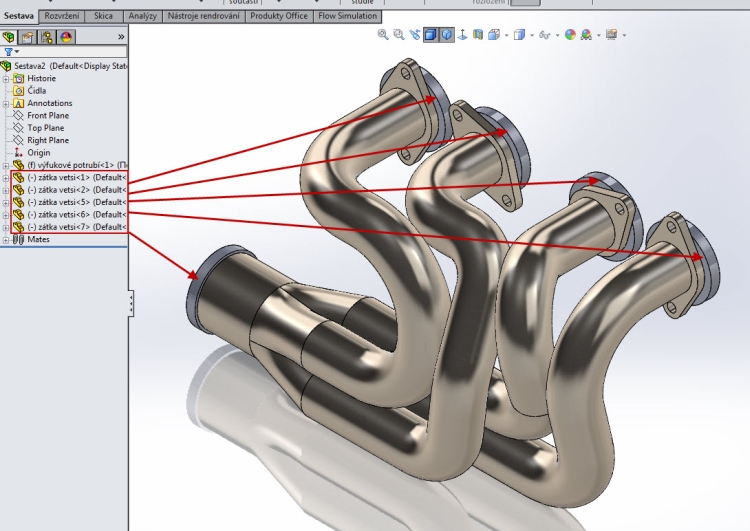Switch to the Produkty Office tab
This screenshot has width=750, height=531.
coord(279,16)
